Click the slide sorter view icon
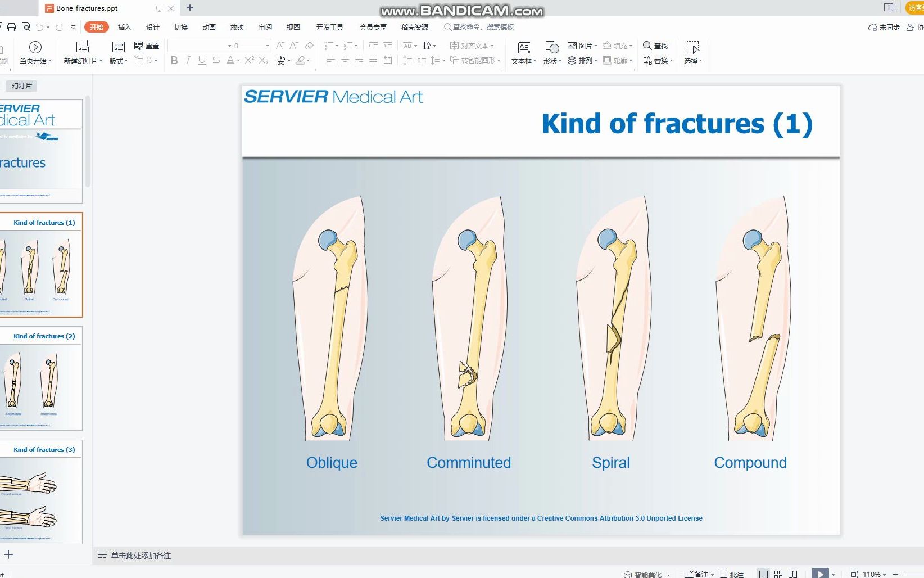This screenshot has width=924, height=578. [778, 574]
